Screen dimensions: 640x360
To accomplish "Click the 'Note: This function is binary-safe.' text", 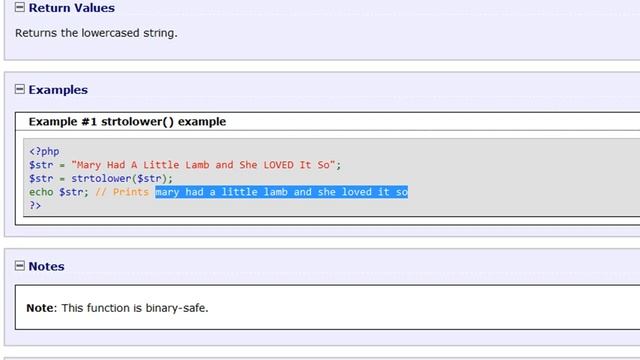I will [x=117, y=308].
